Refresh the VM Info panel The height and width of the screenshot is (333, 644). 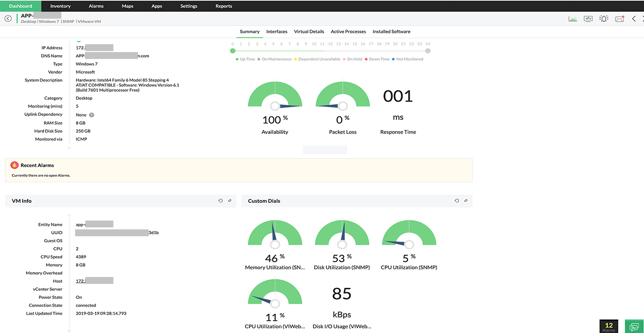220,200
